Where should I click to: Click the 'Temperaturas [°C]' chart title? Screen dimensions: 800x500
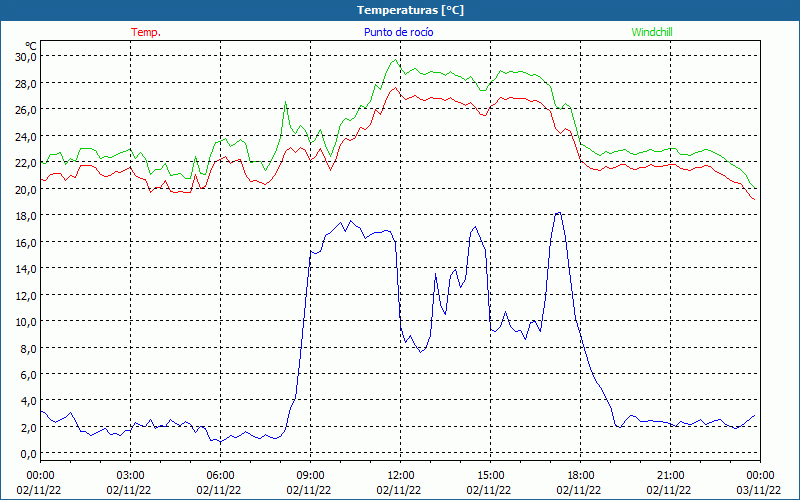tap(410, 10)
